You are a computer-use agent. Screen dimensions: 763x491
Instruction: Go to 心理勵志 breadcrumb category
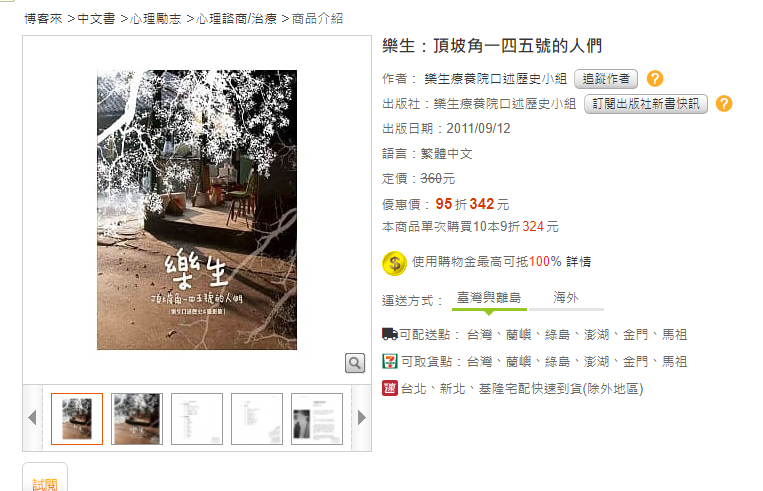click(x=156, y=19)
